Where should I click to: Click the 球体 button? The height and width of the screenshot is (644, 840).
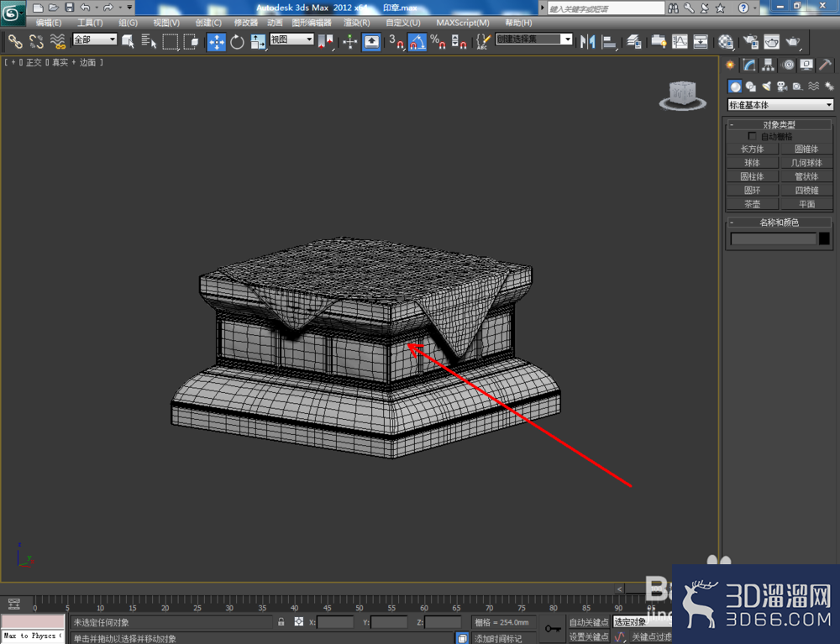tap(752, 163)
